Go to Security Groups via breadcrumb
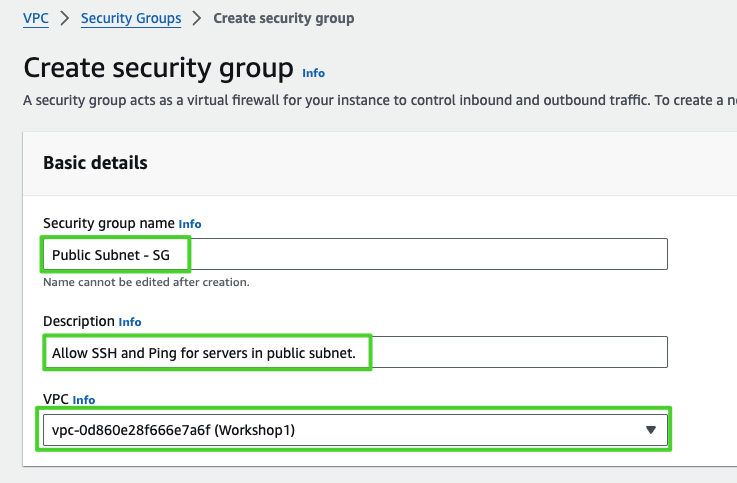The image size is (737, 483). pyautogui.click(x=131, y=18)
